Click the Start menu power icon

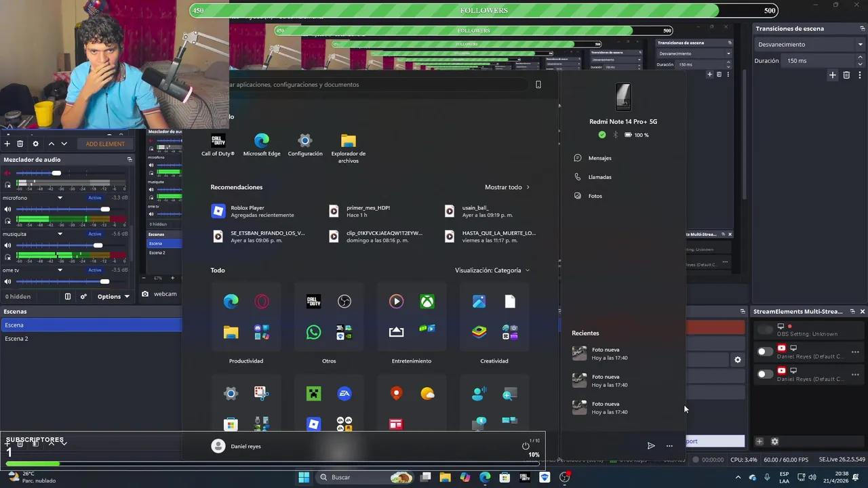click(x=526, y=446)
